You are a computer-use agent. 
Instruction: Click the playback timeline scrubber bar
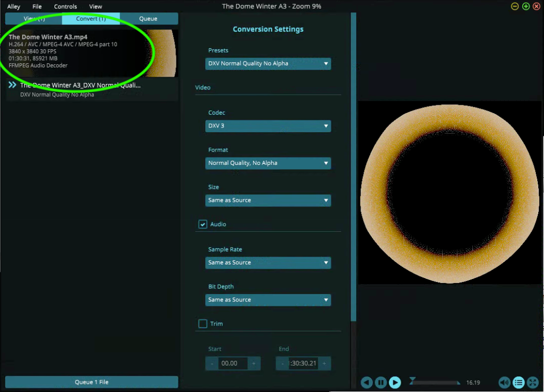click(435, 383)
